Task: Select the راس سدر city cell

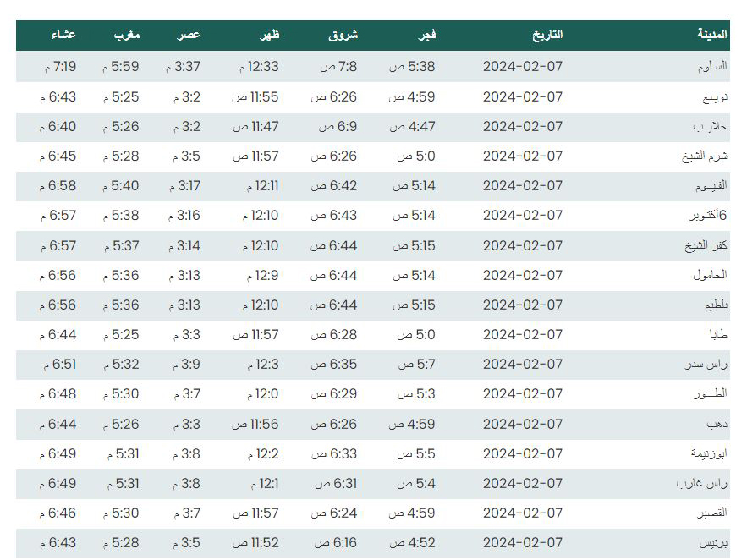Action: point(706,365)
